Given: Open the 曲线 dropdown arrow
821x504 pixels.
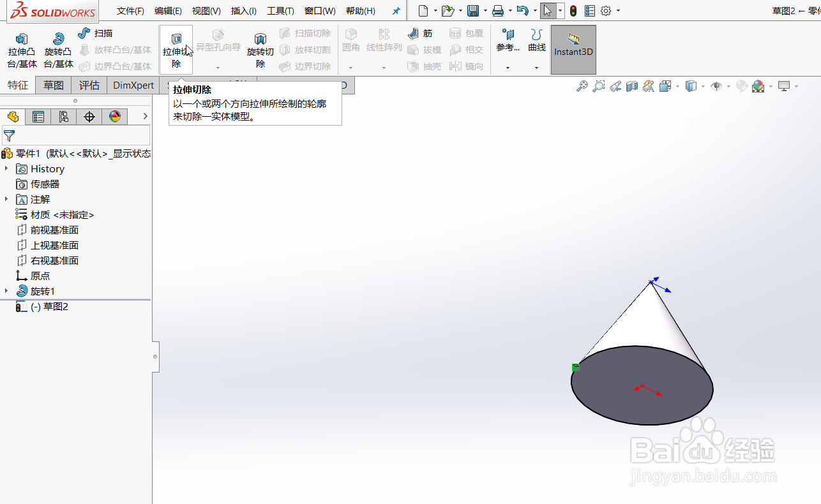Looking at the screenshot, I should (x=536, y=68).
